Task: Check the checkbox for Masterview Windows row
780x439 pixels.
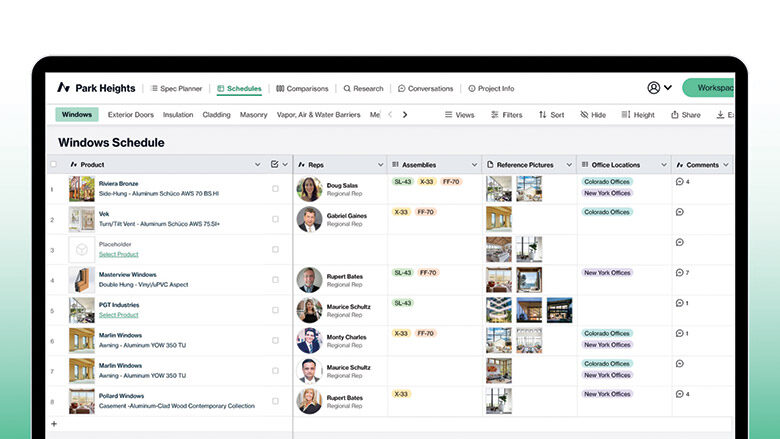Action: 276,279
